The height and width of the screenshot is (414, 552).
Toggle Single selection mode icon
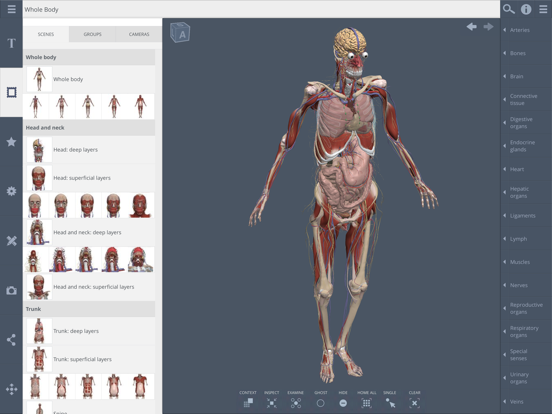click(x=390, y=403)
